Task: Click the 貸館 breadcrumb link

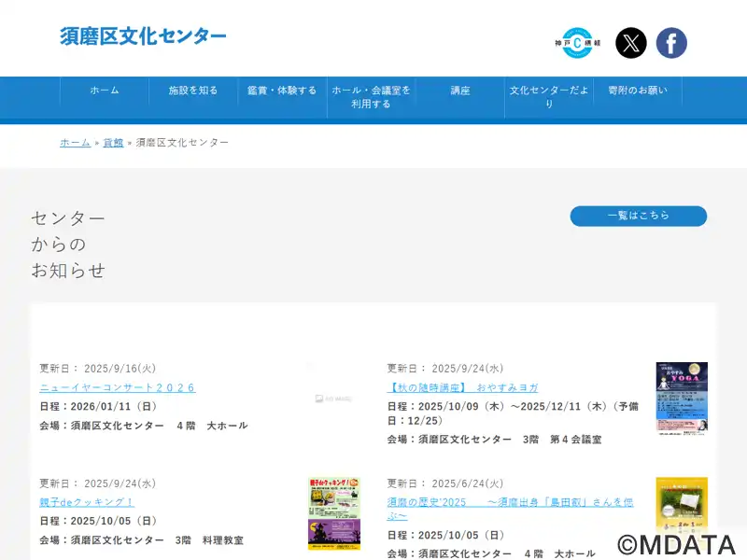Action: pos(113,143)
